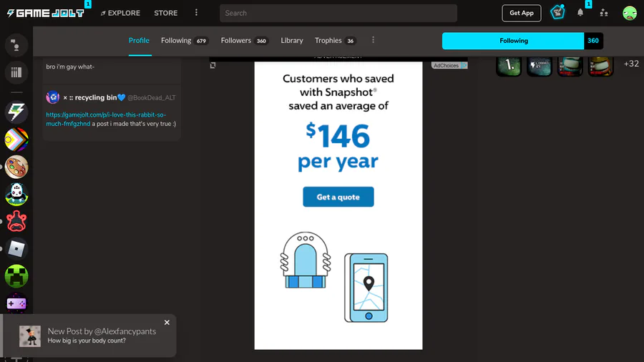Open the friends list icon
This screenshot has height=362, width=644.
point(604,13)
